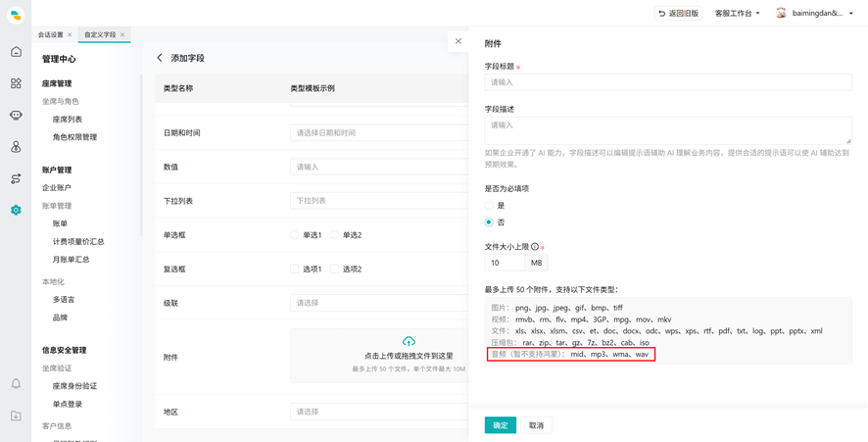Viewport: 868px width, 442px height.
Task: Click info icon next to 文件大小上限
Action: point(535,247)
